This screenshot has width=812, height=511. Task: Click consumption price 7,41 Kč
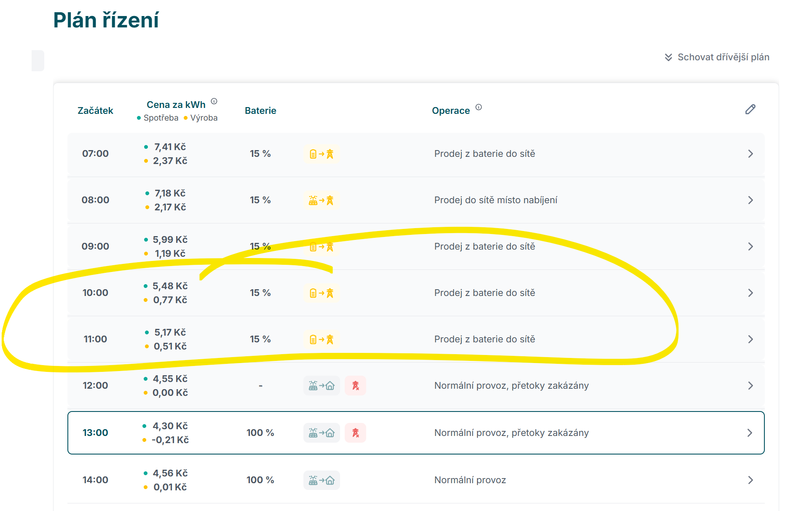pos(170,147)
